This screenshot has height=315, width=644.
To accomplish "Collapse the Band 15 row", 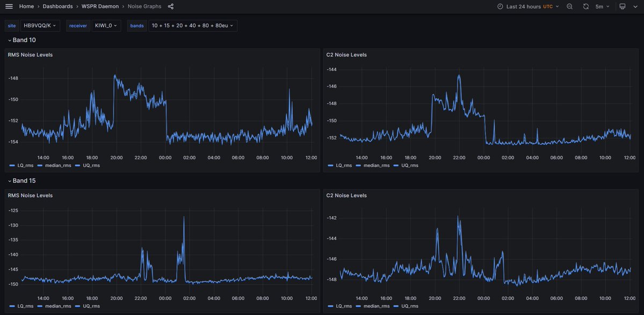I will (22, 181).
